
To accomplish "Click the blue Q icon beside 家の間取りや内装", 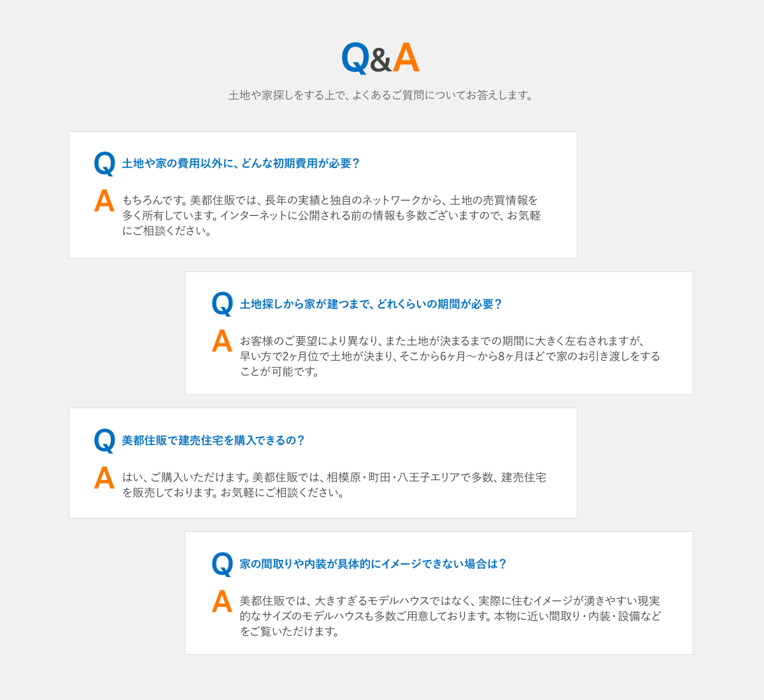I will 222,564.
